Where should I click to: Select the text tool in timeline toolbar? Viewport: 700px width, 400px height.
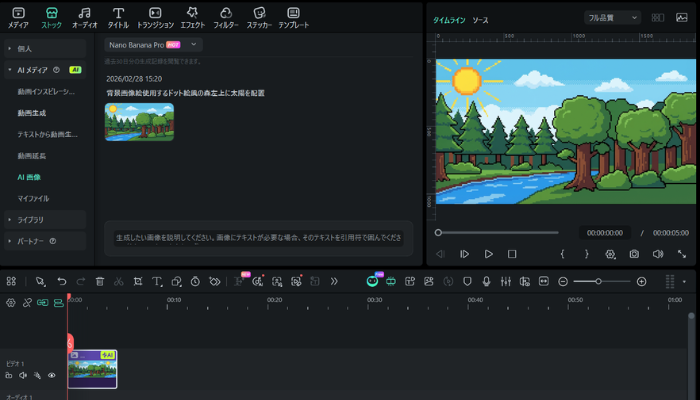pos(157,282)
